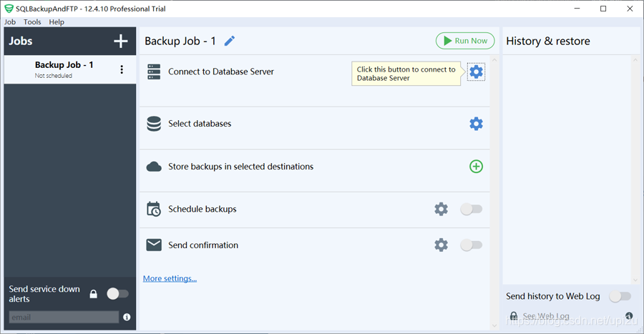Edit job name with pencil icon
The image size is (644, 334).
(x=230, y=41)
